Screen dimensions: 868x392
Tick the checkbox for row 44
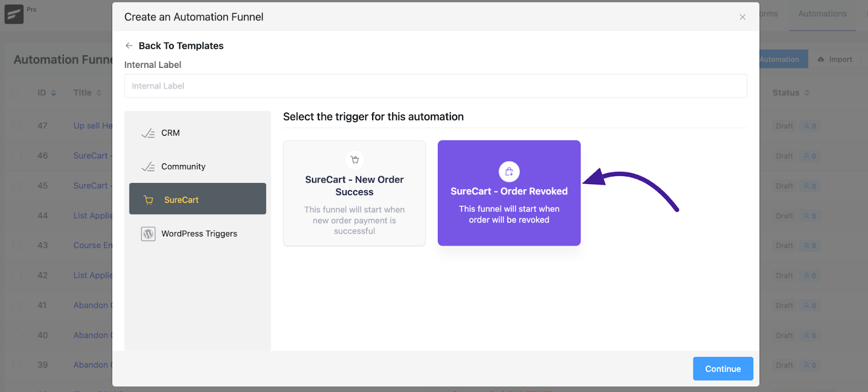pos(17,216)
